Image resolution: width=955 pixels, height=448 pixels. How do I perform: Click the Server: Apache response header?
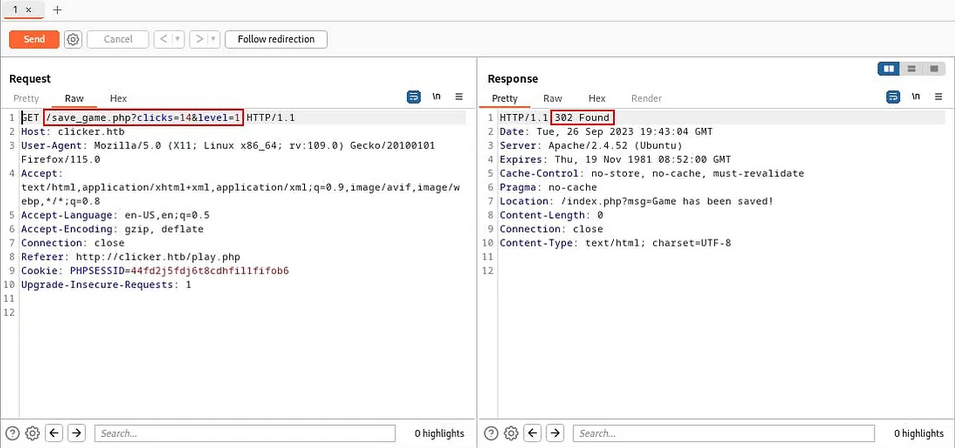click(591, 145)
